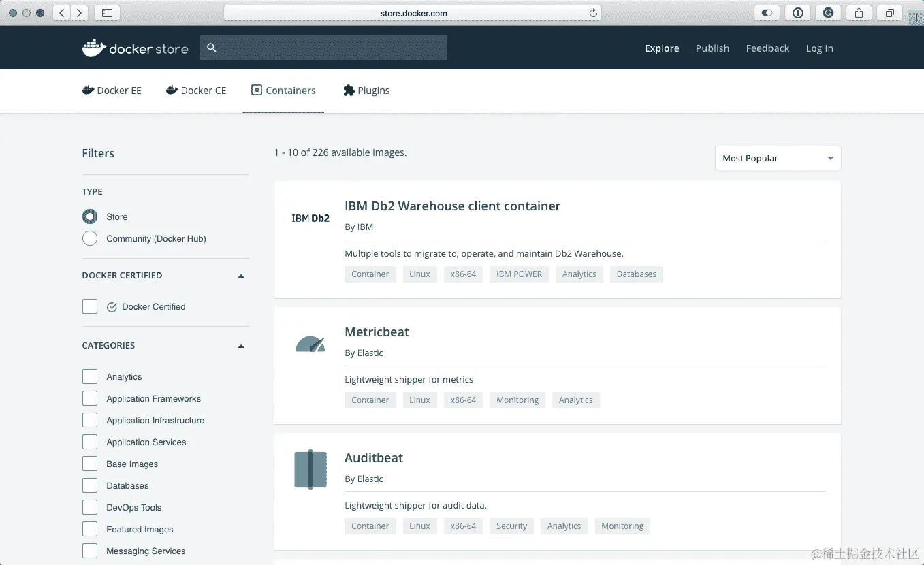Click Linux tag on IBM Db2 card
The width and height of the screenshot is (924, 565).
tap(419, 274)
